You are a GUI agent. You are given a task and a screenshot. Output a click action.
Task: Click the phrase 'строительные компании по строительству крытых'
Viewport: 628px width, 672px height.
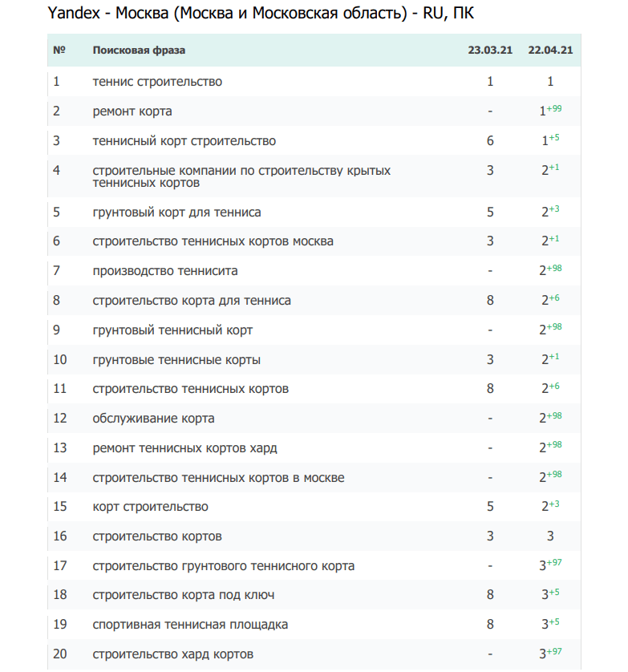[x=241, y=171]
